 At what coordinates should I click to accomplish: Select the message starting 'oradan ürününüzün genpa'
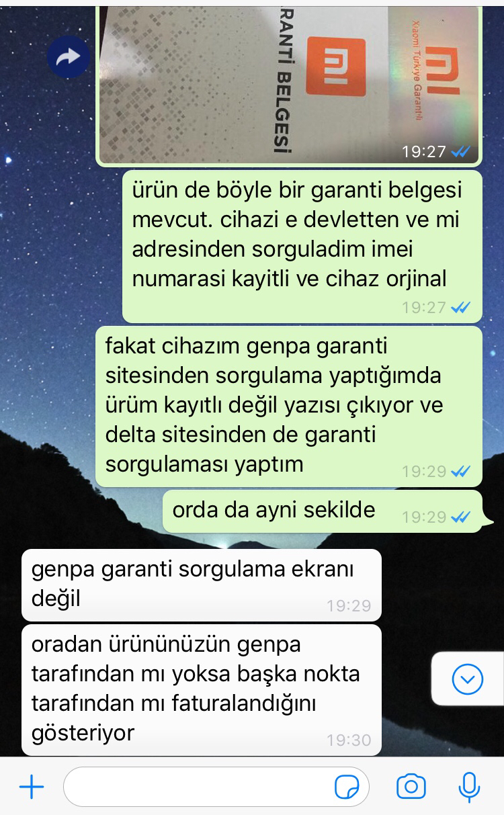(x=202, y=690)
